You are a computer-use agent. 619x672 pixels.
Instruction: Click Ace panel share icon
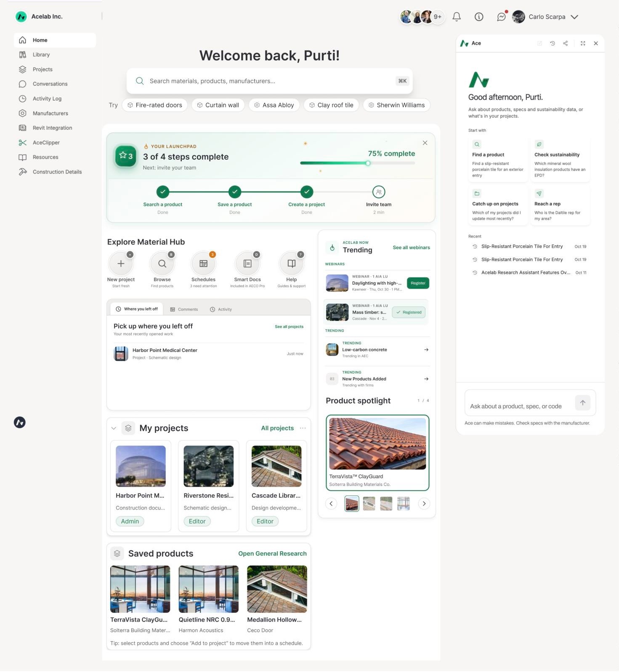566,43
